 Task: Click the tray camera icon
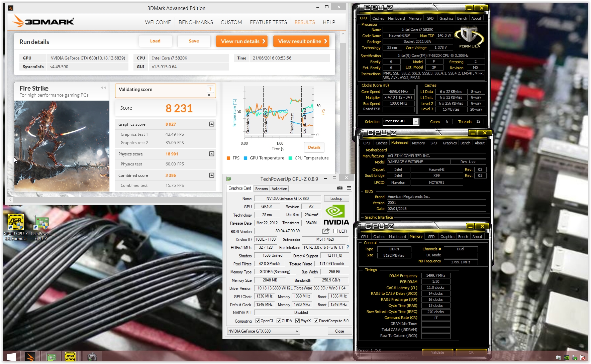pos(558,358)
